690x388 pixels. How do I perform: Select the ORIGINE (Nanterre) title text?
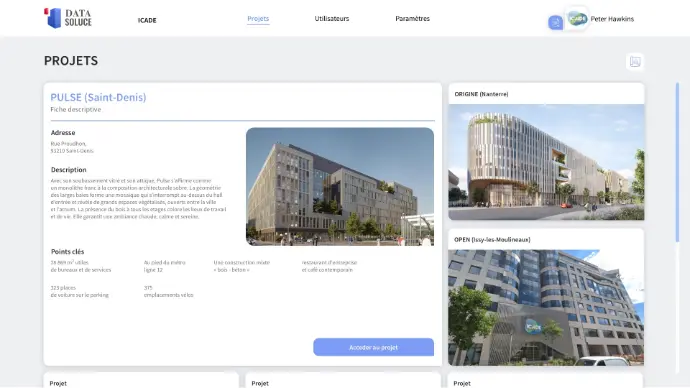pos(481,94)
